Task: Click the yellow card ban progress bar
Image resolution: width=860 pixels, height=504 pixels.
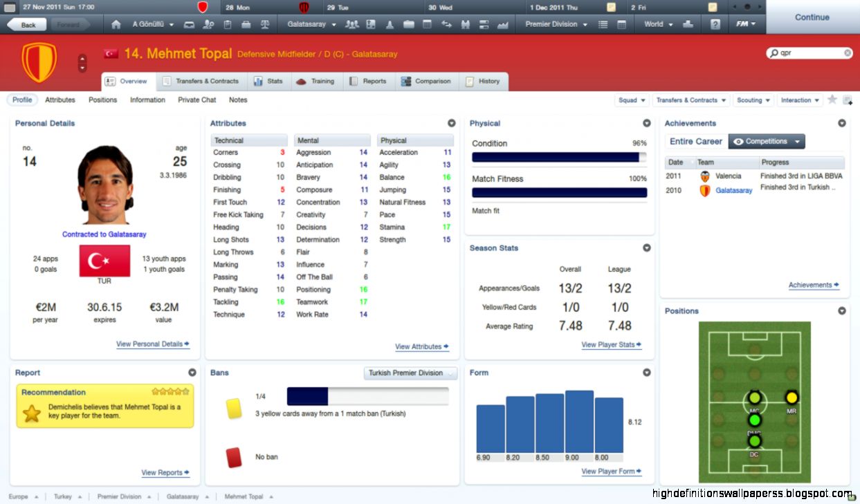Action: click(x=367, y=396)
